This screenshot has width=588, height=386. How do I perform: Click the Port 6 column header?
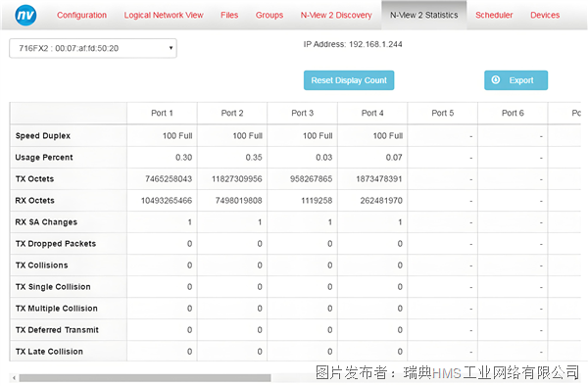click(x=513, y=114)
